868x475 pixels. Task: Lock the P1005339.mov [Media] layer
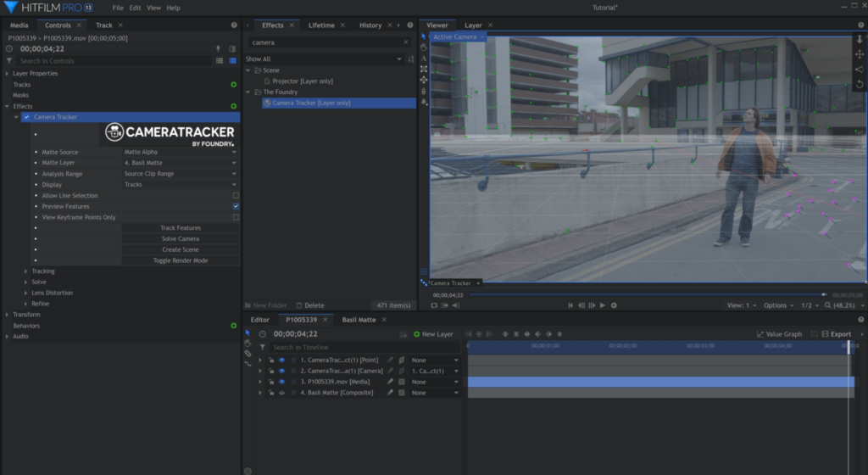271,382
